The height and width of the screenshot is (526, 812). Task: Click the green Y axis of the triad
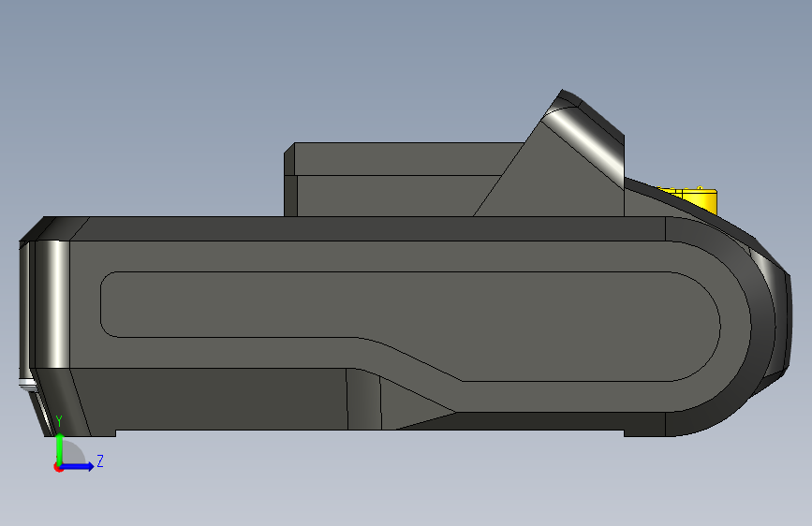pos(60,447)
